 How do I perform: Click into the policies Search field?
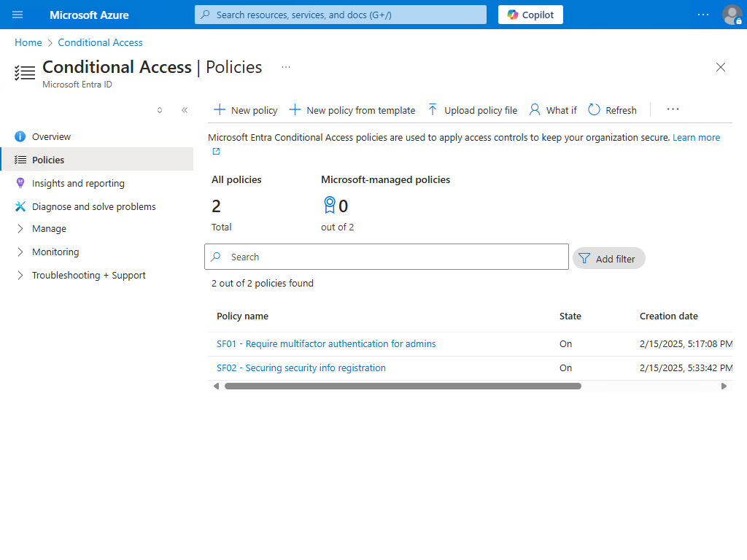pos(387,257)
